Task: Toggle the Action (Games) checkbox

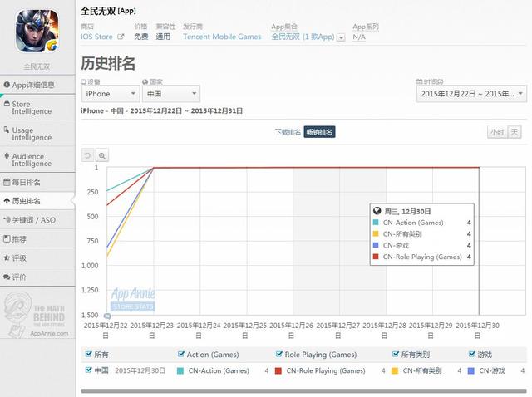Action: [181, 354]
